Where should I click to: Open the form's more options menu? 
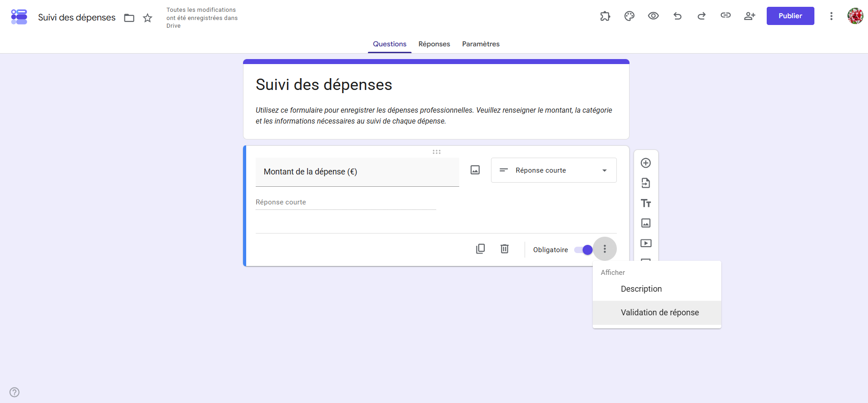(x=831, y=16)
